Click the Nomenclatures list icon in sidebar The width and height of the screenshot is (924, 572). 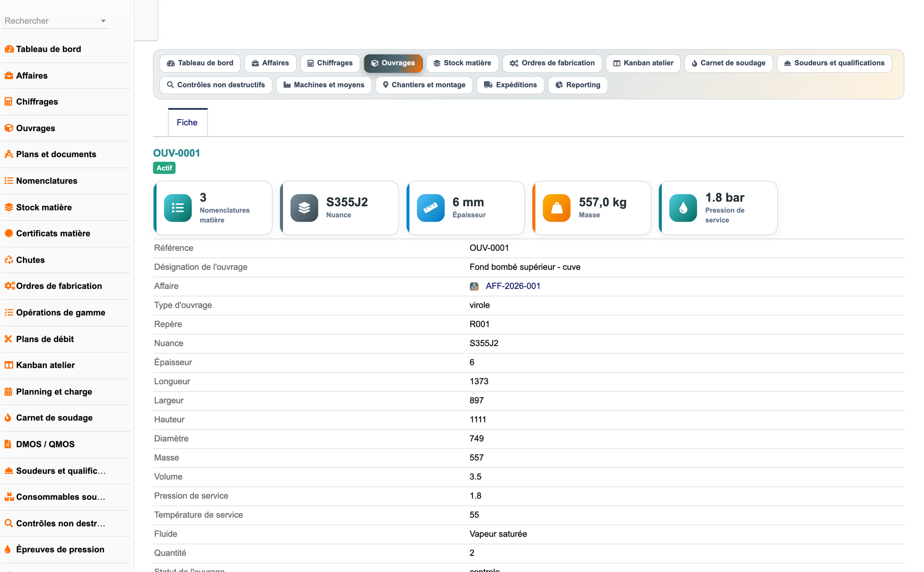pyautogui.click(x=9, y=181)
